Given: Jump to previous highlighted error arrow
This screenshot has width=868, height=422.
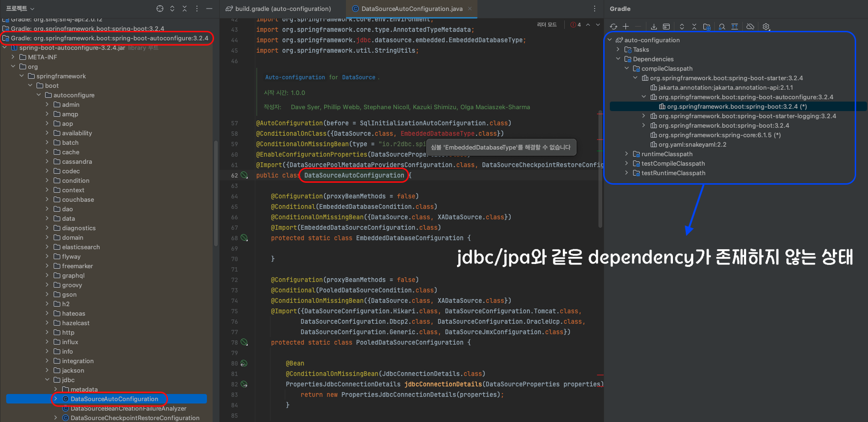Looking at the screenshot, I should [x=588, y=25].
